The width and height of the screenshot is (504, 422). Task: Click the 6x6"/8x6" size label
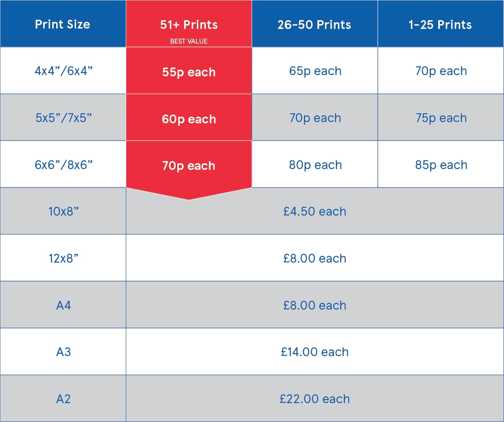63,165
